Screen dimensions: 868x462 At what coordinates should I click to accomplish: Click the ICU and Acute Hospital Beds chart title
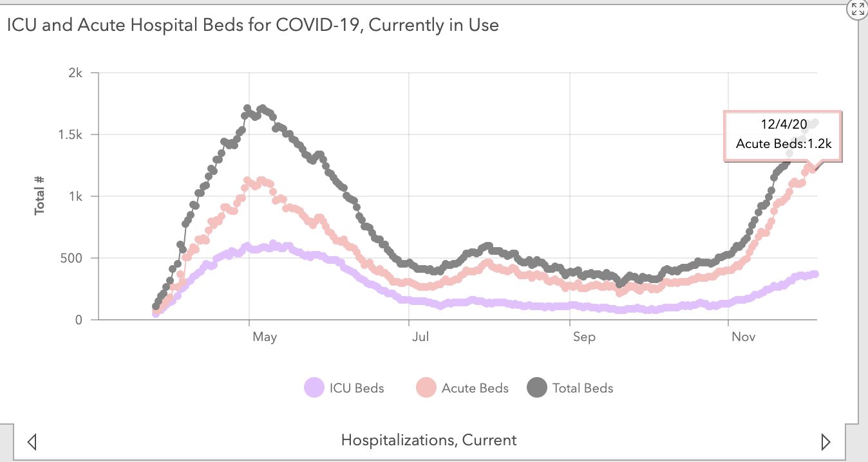pos(252,25)
